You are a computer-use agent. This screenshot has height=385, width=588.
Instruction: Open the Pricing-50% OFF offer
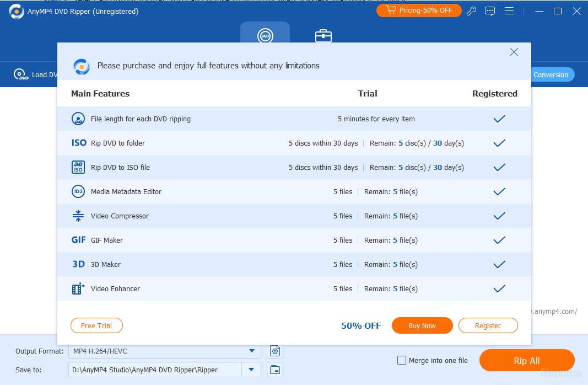[x=418, y=10]
